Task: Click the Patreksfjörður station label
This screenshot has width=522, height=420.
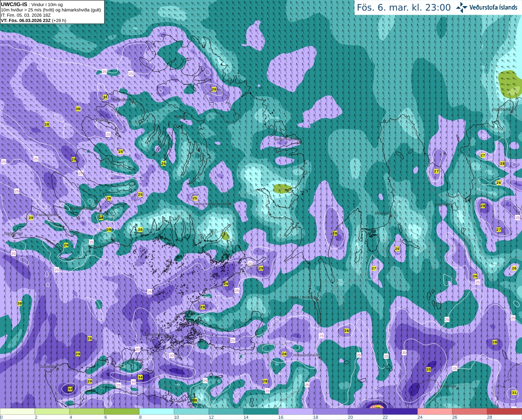Action: coord(48,214)
